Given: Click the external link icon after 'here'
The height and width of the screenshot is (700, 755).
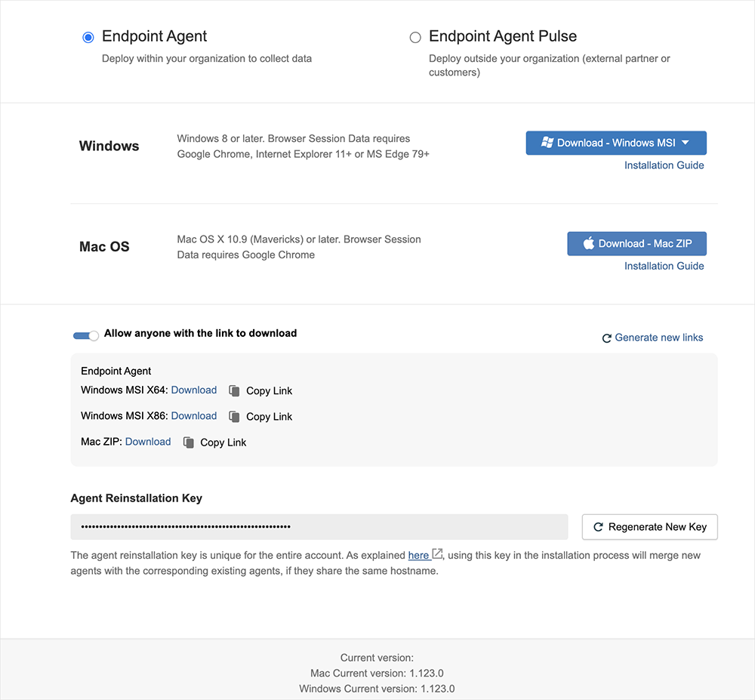Looking at the screenshot, I should 437,555.
